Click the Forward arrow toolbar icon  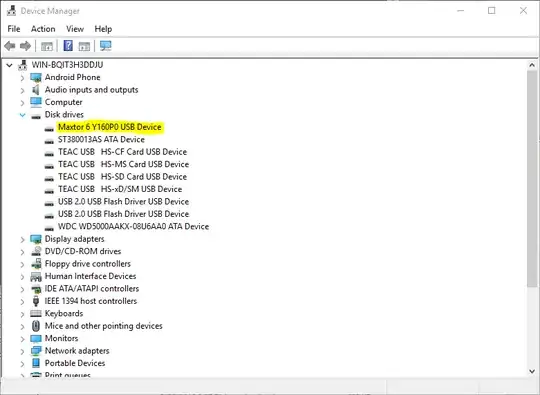pyautogui.click(x=25, y=46)
